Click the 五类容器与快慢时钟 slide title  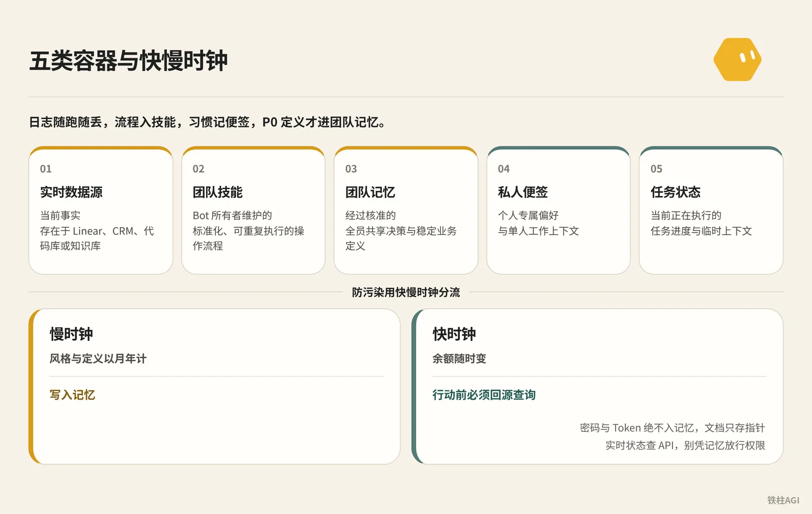point(128,61)
